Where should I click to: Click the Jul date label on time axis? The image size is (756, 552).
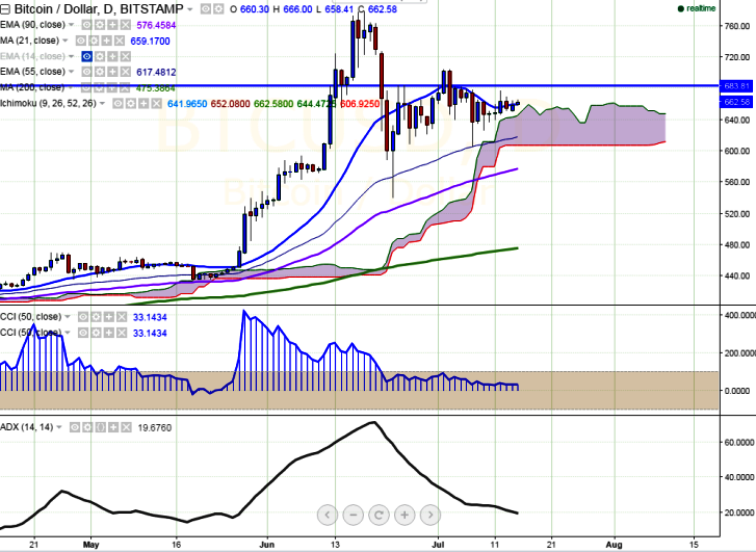click(438, 545)
